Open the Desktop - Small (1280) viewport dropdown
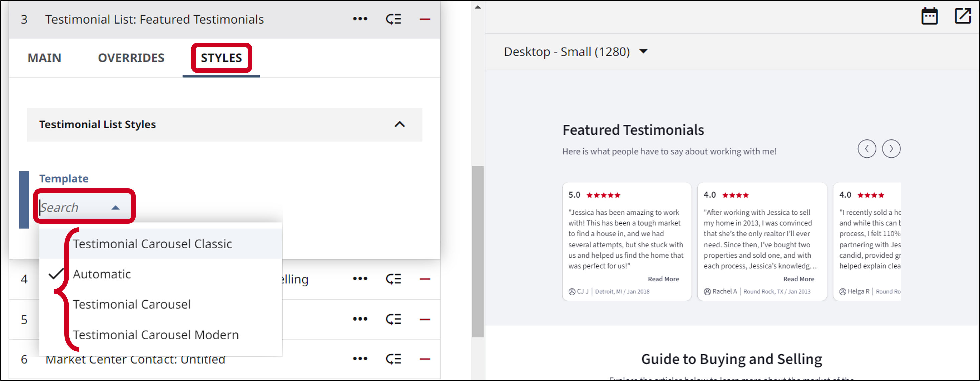The width and height of the screenshot is (980, 381). (576, 52)
